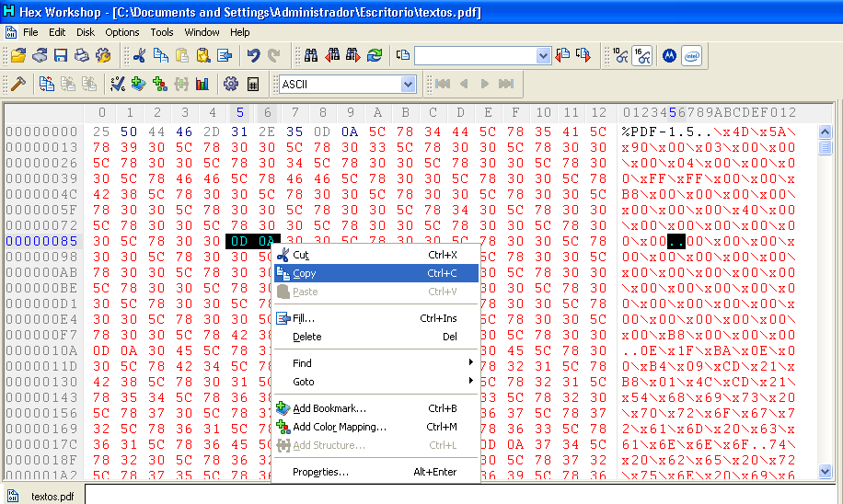Open Properties... from context menu
843x504 pixels.
pyautogui.click(x=375, y=472)
